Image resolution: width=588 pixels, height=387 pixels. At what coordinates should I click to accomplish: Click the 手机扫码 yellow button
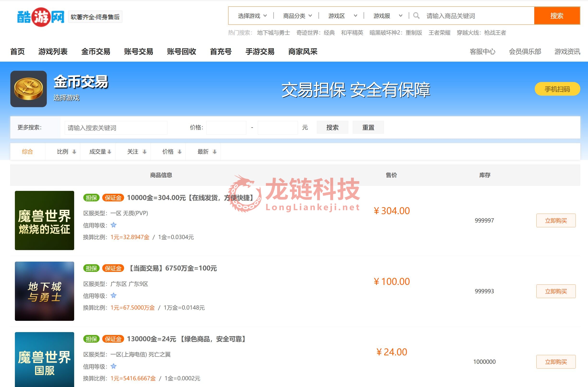[557, 89]
